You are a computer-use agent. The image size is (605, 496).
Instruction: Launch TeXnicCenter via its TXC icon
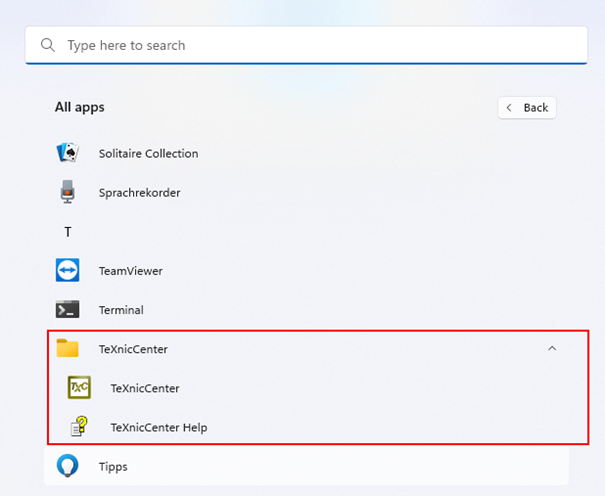click(79, 387)
